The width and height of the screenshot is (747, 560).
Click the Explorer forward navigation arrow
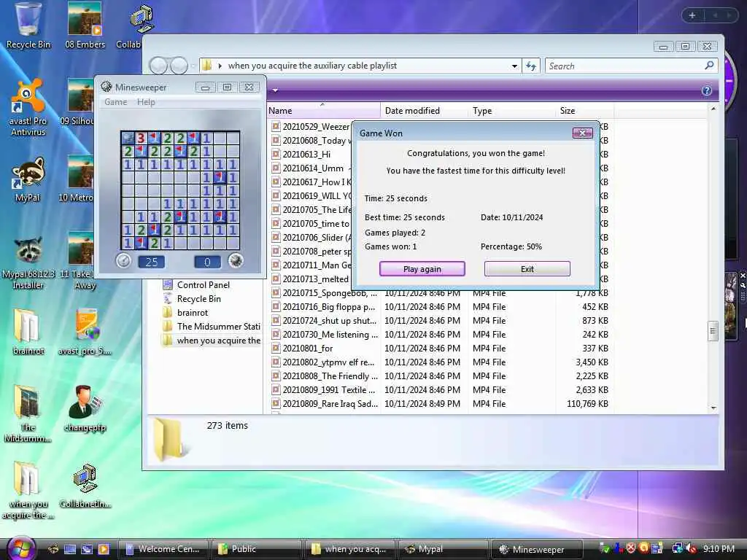point(179,66)
